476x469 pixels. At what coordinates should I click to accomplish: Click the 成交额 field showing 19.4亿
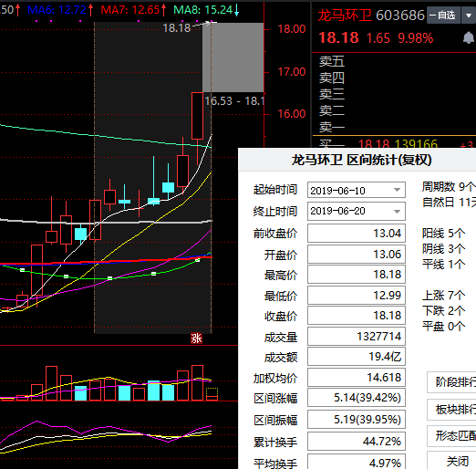click(357, 357)
